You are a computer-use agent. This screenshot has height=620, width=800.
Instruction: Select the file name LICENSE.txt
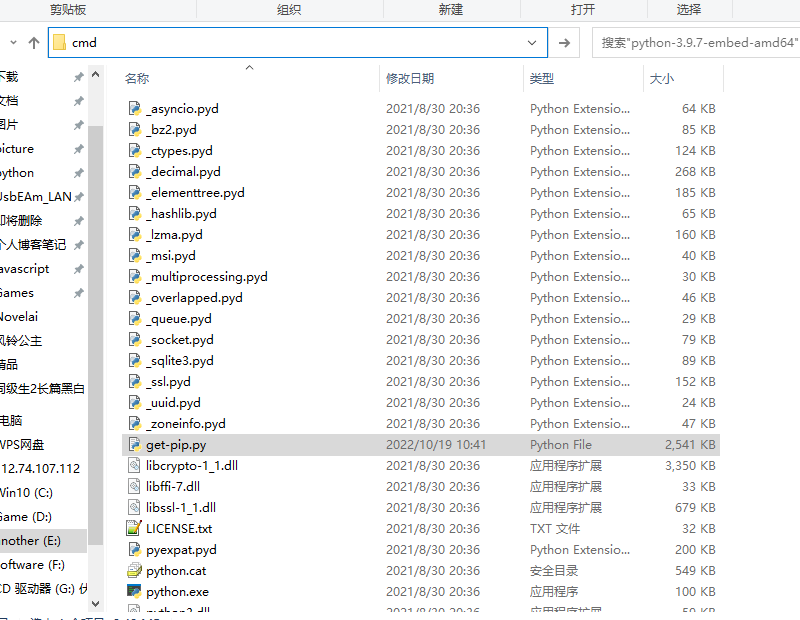(179, 529)
